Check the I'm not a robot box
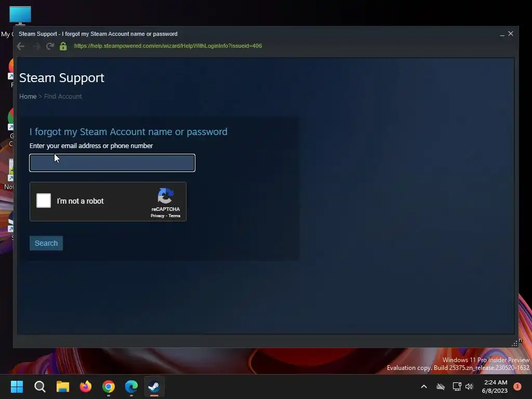This screenshot has width=532, height=399. pos(44,201)
